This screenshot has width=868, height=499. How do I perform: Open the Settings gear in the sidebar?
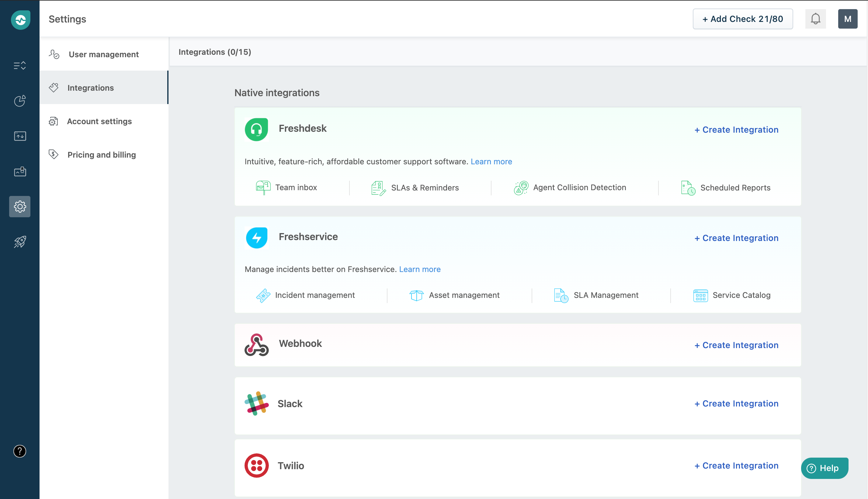(x=19, y=206)
